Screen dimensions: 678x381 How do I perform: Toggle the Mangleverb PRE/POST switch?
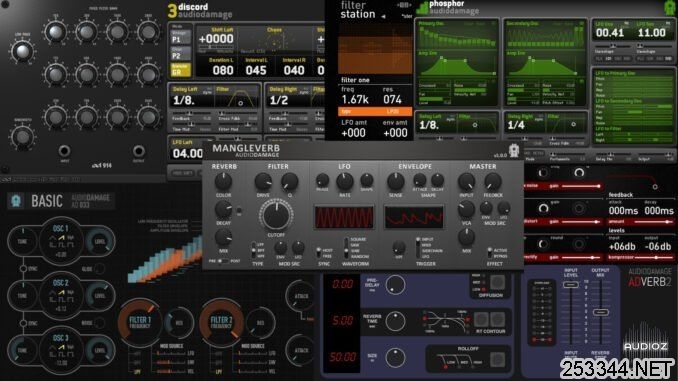click(223, 261)
